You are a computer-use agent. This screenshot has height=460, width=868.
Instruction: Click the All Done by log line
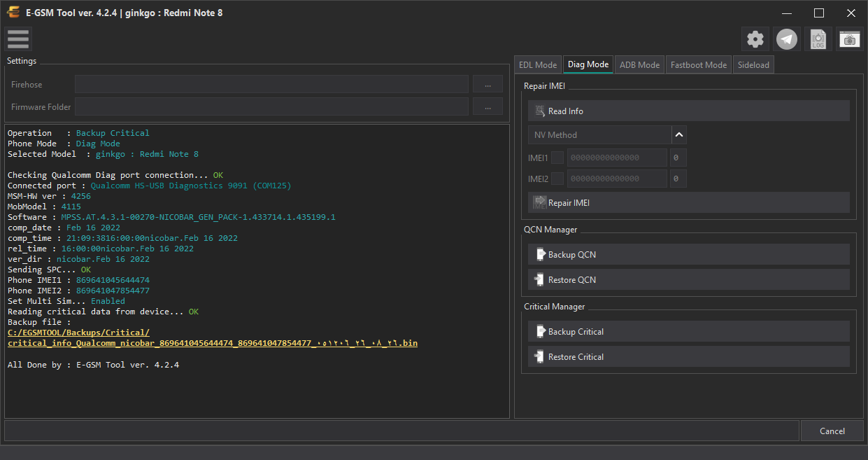[93, 365]
